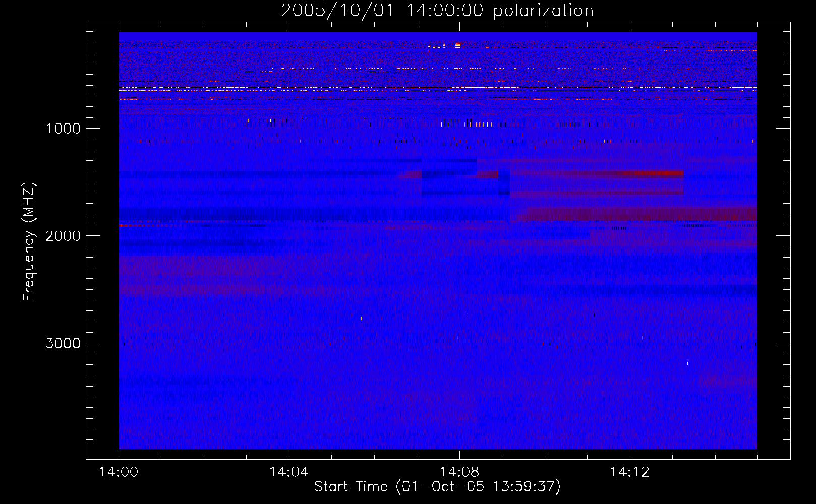Click the 14:12 time tick label
Image resolution: width=816 pixels, height=504 pixels.
click(629, 472)
